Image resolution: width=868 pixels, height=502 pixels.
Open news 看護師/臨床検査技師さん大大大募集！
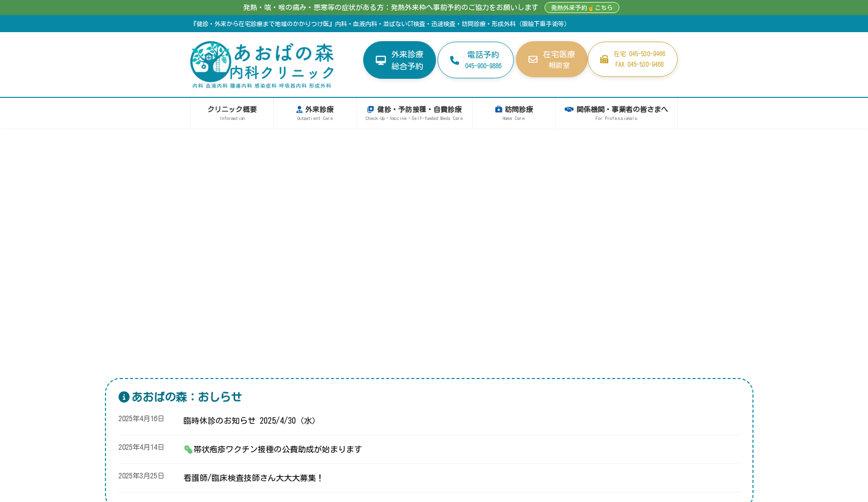coord(253,478)
